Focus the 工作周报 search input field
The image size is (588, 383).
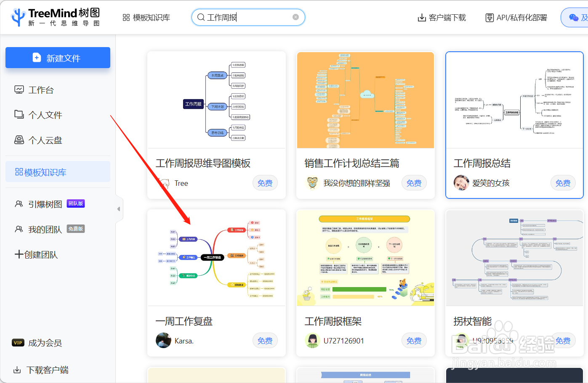click(248, 17)
